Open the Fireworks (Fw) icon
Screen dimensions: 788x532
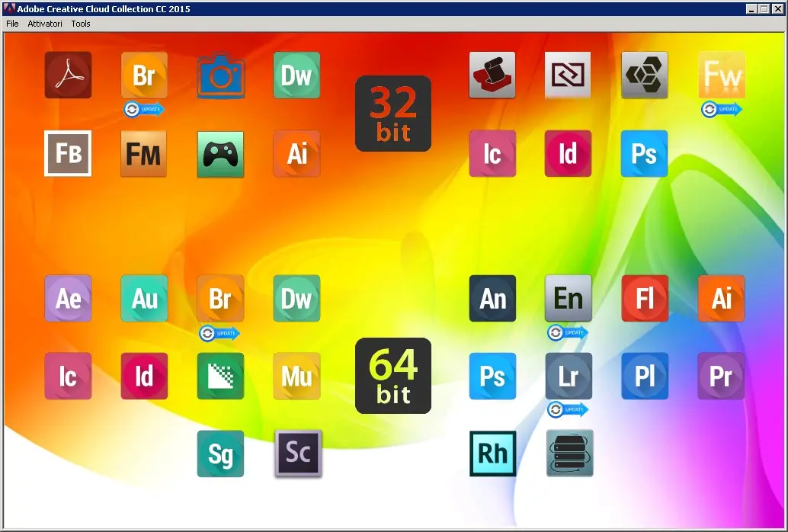click(722, 75)
